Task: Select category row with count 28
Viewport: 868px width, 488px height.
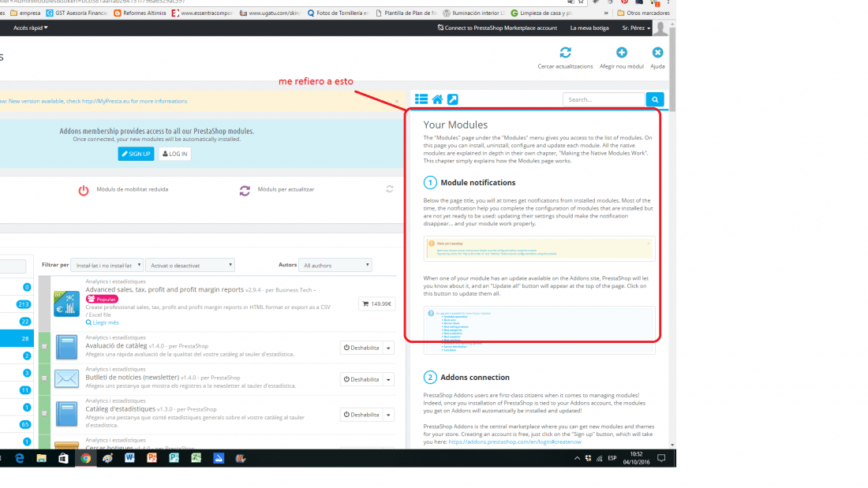Action: tap(17, 338)
